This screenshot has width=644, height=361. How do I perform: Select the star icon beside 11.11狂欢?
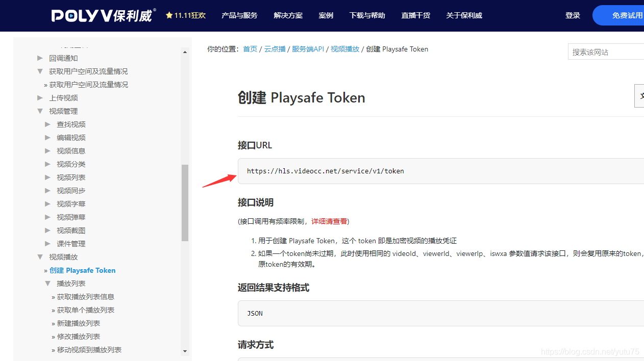click(x=168, y=15)
